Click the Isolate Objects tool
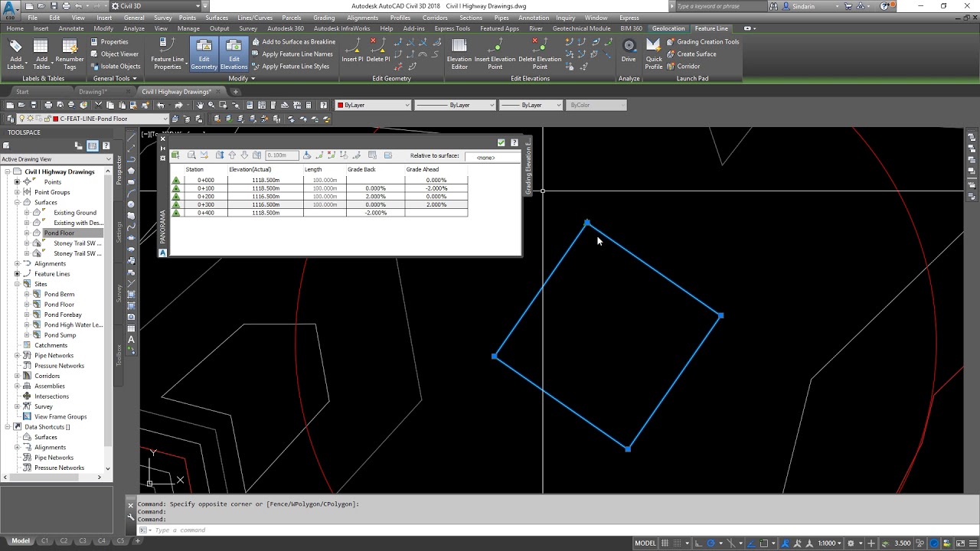Screen dimensions: 980x551 [x=115, y=67]
